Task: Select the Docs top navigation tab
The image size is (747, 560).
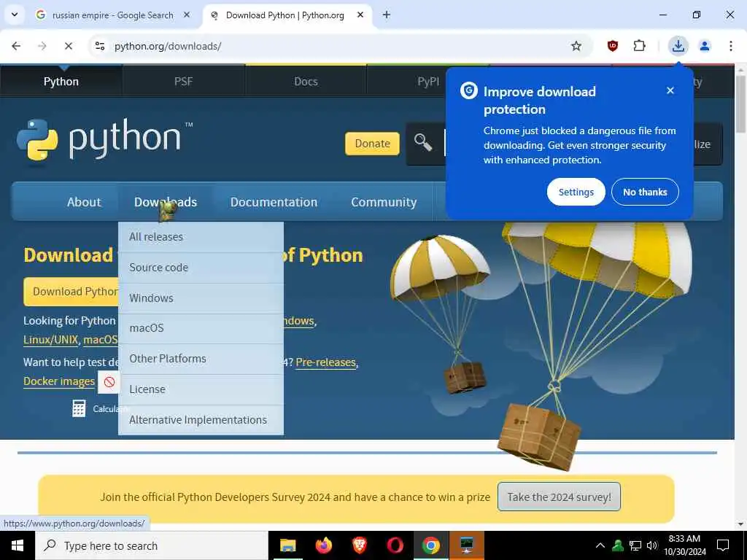Action: click(x=306, y=82)
